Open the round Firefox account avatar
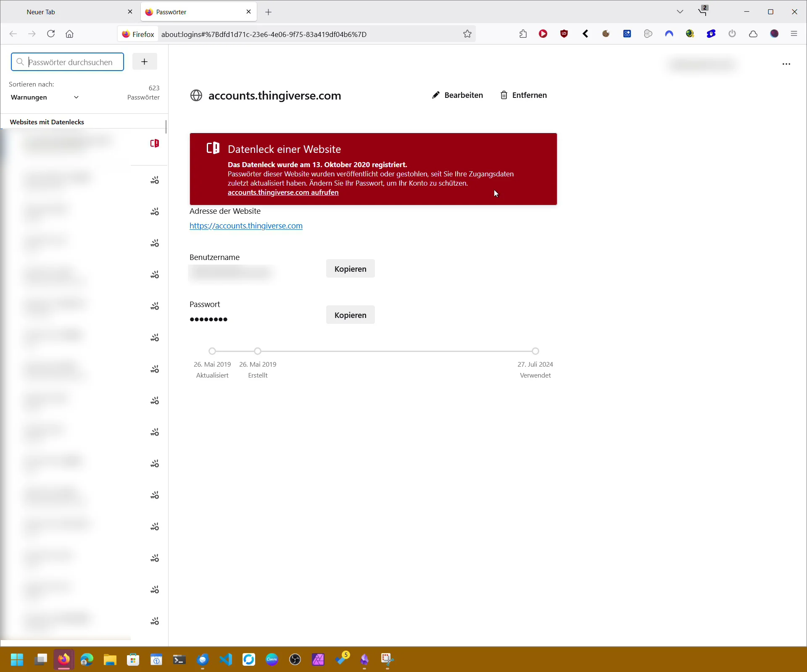The image size is (807, 672). pyautogui.click(x=774, y=34)
